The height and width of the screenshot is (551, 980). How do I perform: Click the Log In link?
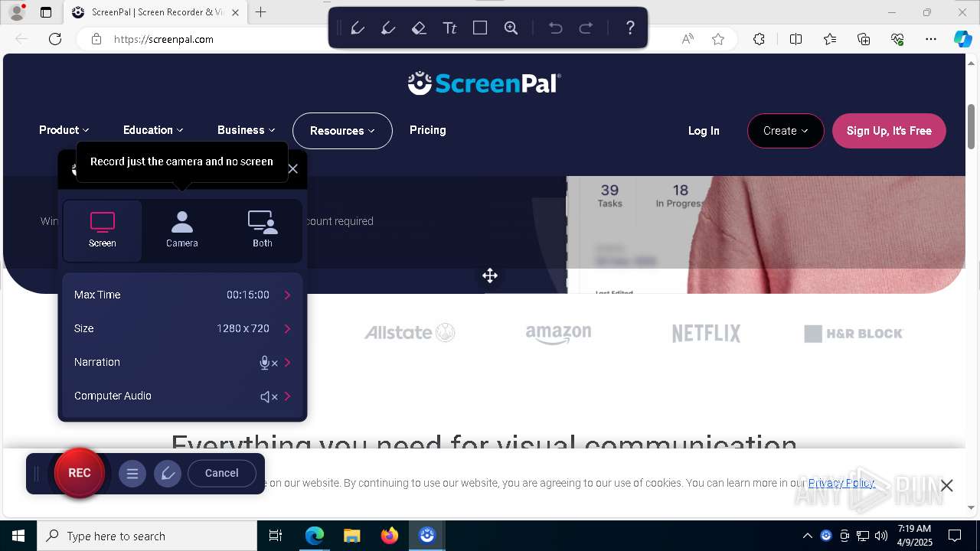pos(704,131)
